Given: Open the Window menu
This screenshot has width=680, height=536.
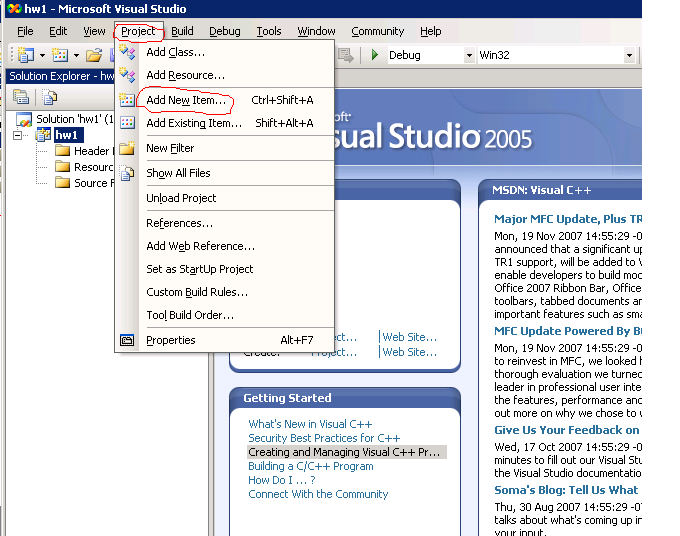Looking at the screenshot, I should coord(316,31).
